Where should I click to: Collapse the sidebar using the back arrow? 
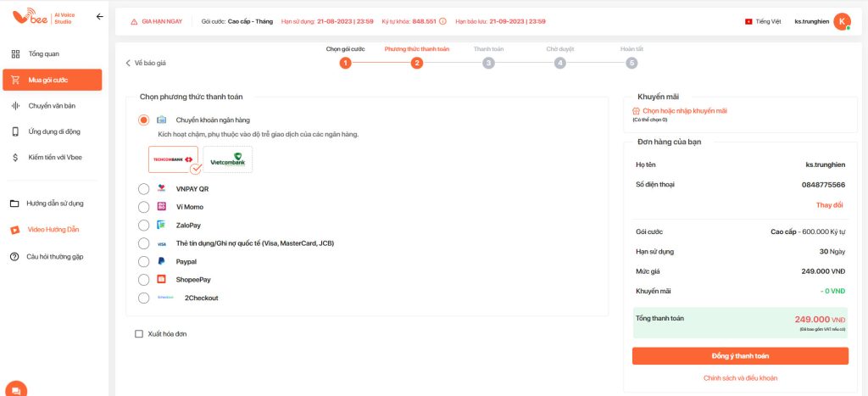coord(100,16)
